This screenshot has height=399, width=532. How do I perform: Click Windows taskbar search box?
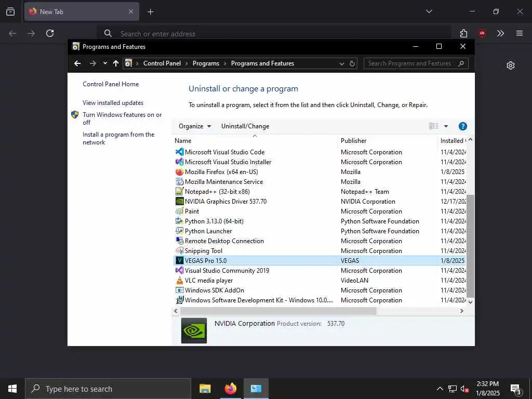(108, 389)
